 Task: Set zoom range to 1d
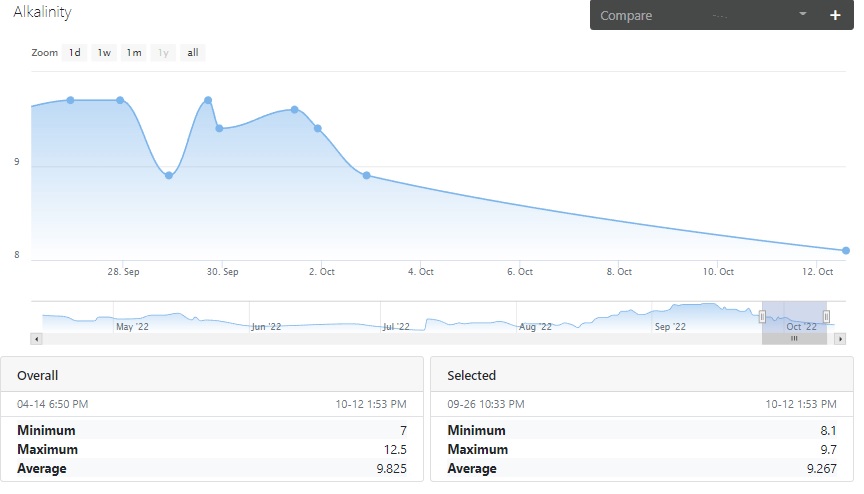point(74,53)
